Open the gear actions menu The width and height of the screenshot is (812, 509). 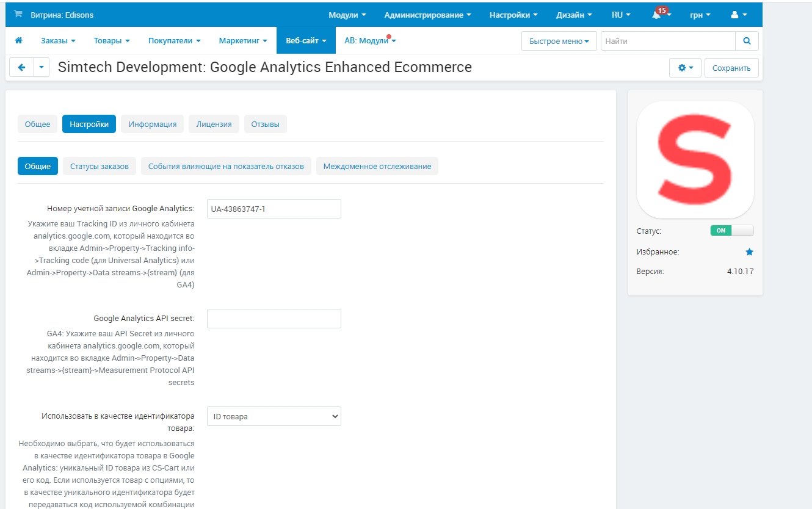(x=685, y=68)
